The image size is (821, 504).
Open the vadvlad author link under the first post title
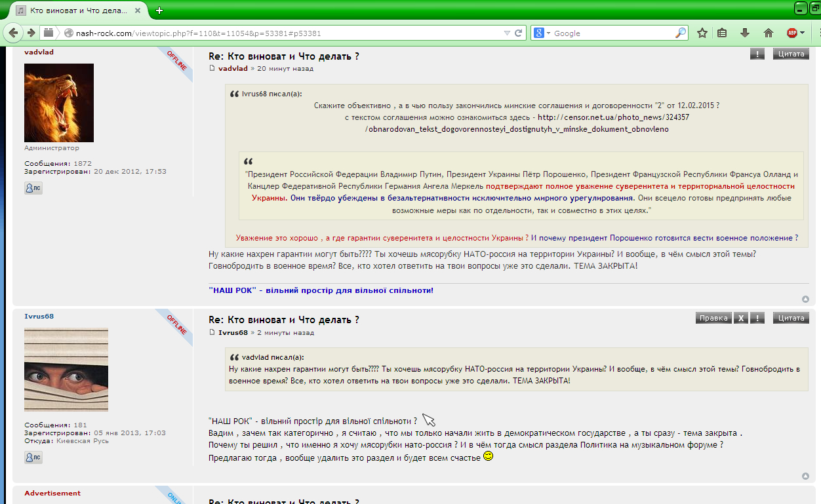(x=233, y=68)
